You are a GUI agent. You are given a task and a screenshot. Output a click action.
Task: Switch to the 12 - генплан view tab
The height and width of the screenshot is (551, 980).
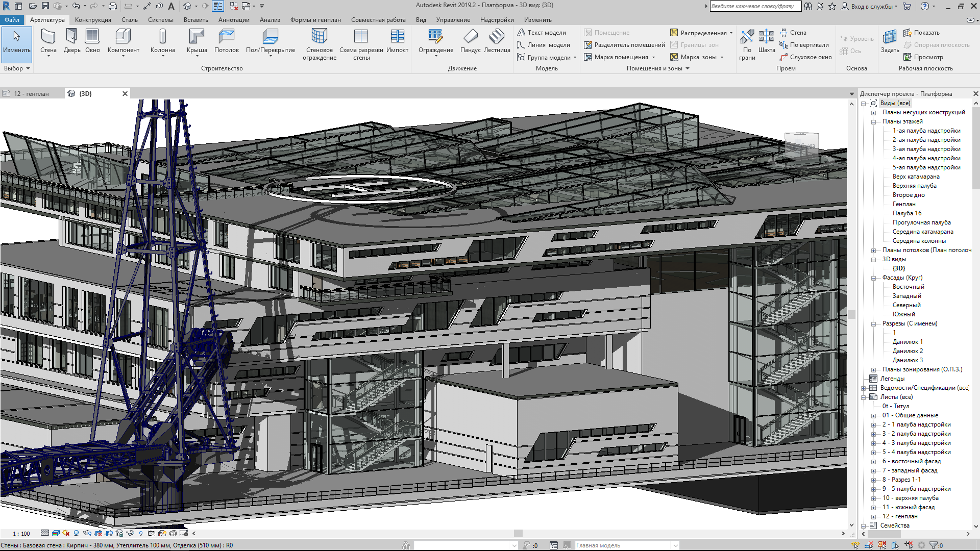coord(31,94)
